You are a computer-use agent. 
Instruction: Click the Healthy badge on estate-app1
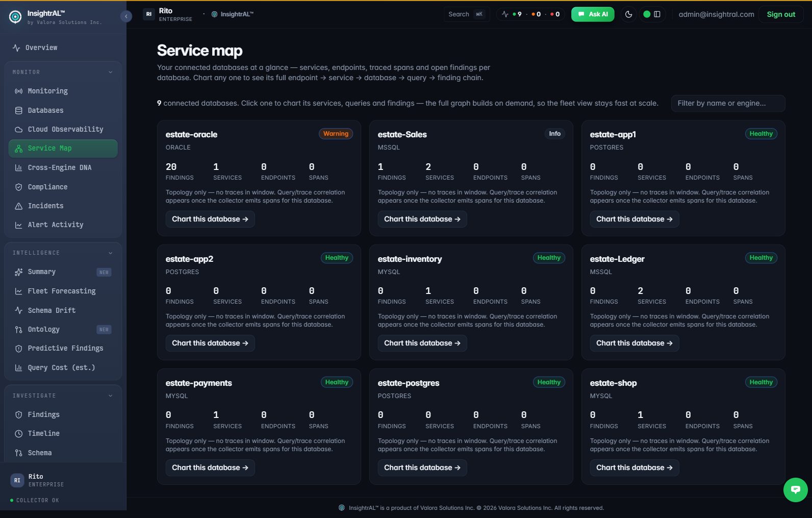(761, 134)
